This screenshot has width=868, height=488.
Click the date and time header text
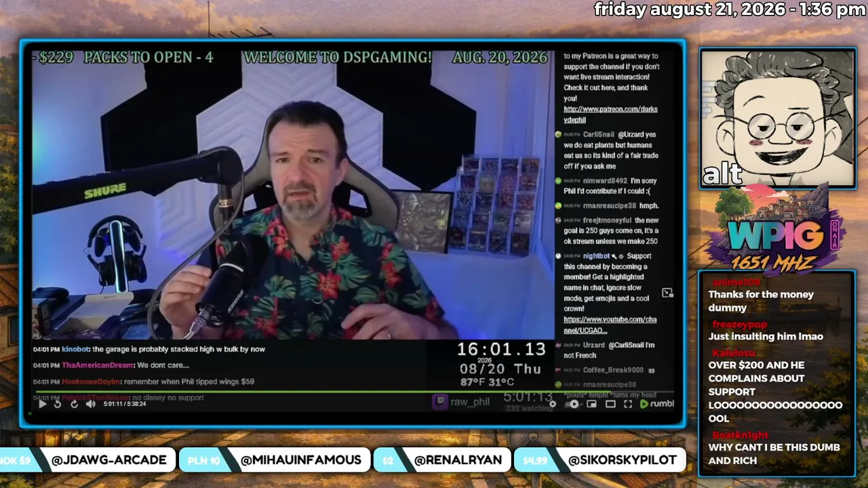[x=730, y=9]
